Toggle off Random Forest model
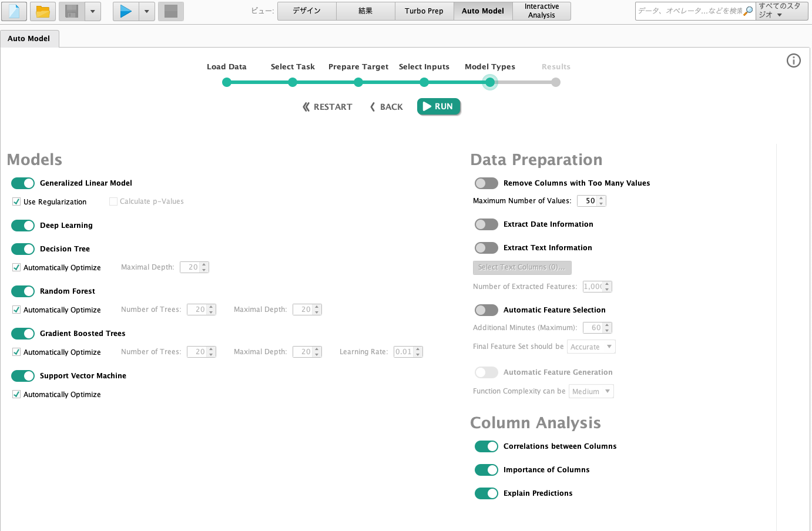The width and height of the screenshot is (812, 531). (23, 291)
